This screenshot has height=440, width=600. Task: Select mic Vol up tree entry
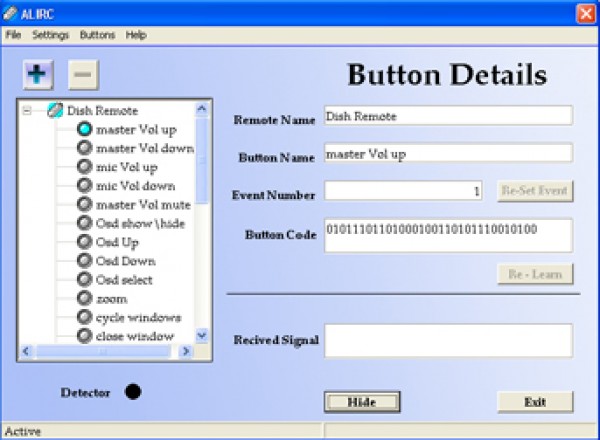[126, 167]
